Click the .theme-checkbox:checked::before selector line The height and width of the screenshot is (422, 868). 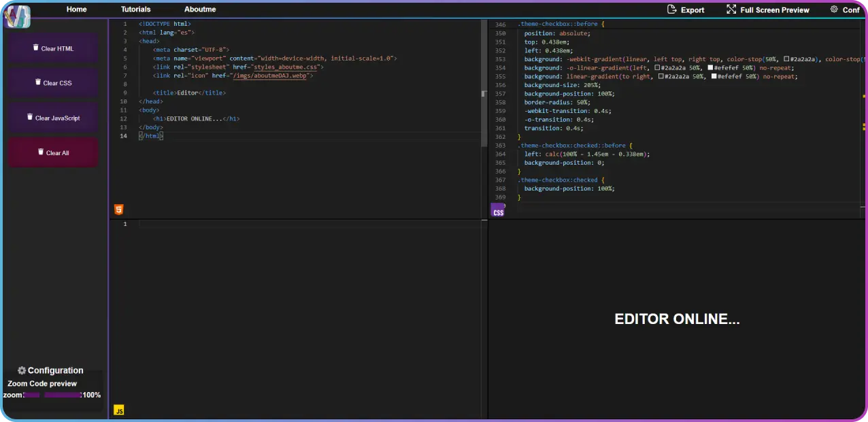pyautogui.click(x=575, y=145)
